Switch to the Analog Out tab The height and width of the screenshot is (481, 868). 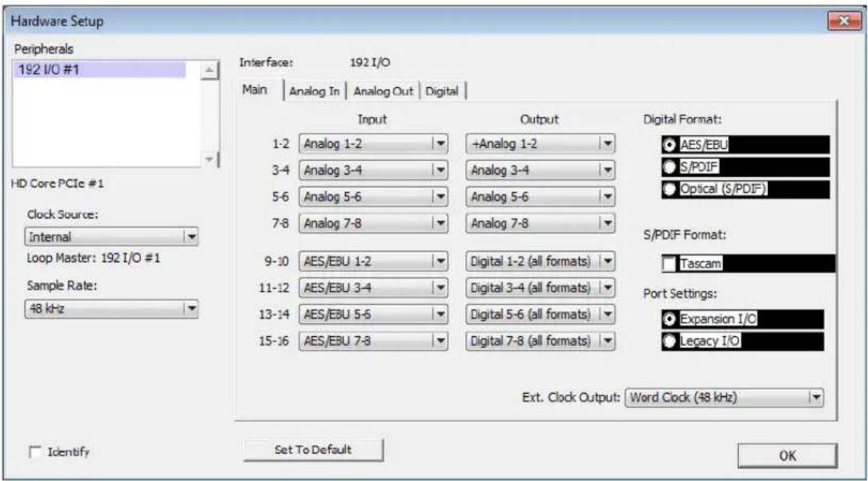[x=383, y=91]
